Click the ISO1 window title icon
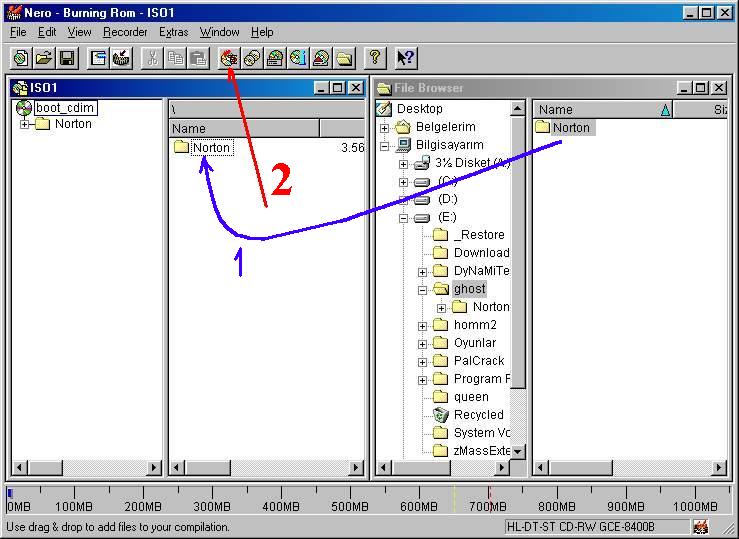739x539 pixels. [20, 88]
